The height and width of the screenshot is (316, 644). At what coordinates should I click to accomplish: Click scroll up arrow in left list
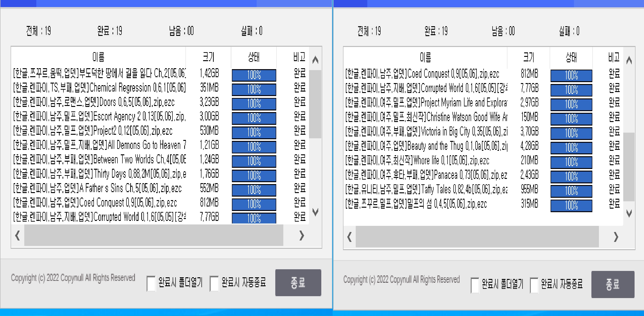pos(315,60)
